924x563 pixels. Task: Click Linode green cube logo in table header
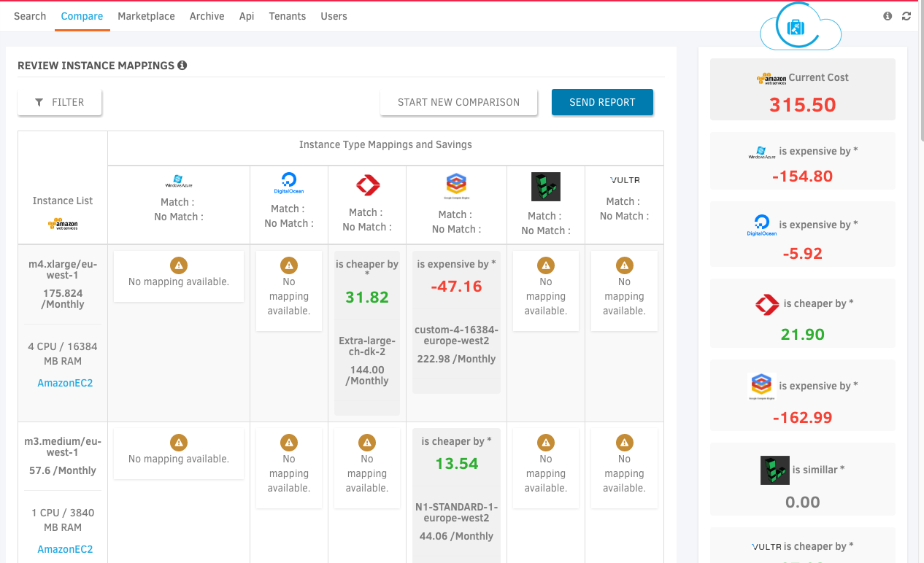tap(546, 187)
